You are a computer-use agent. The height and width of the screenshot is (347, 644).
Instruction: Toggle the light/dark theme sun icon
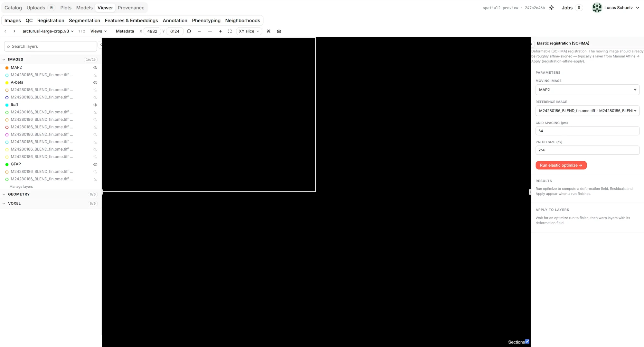point(551,8)
